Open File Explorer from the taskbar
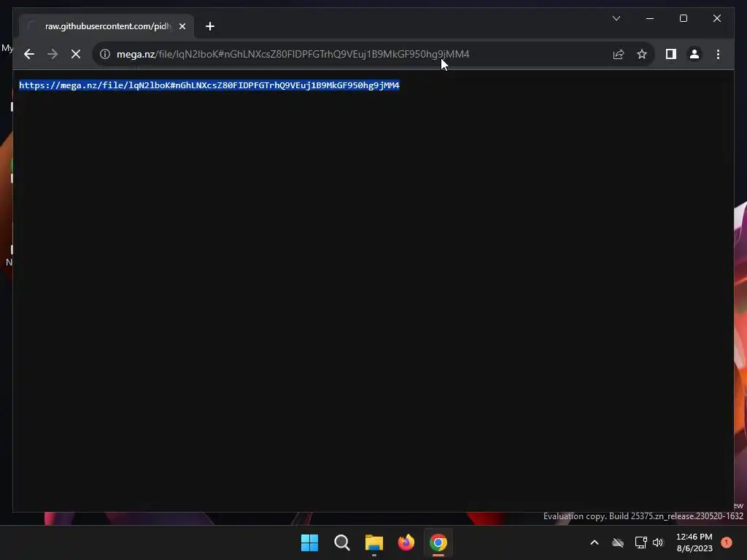The width and height of the screenshot is (747, 560). [374, 542]
